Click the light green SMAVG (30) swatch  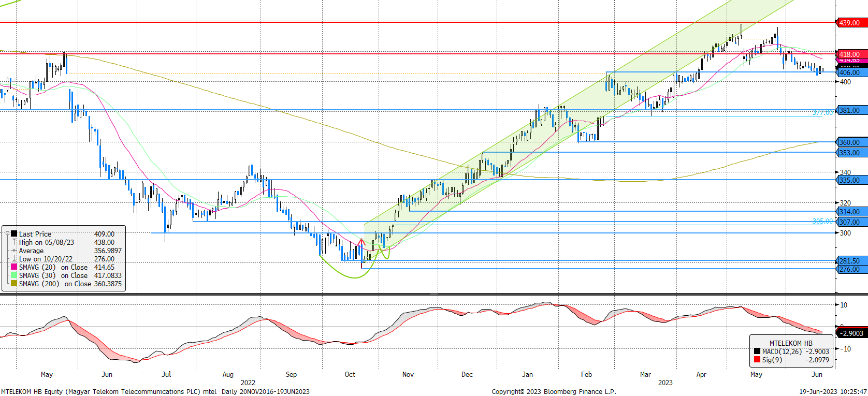15,275
